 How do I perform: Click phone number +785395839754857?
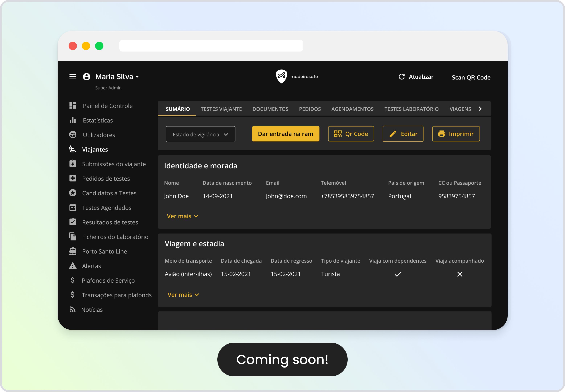347,196
